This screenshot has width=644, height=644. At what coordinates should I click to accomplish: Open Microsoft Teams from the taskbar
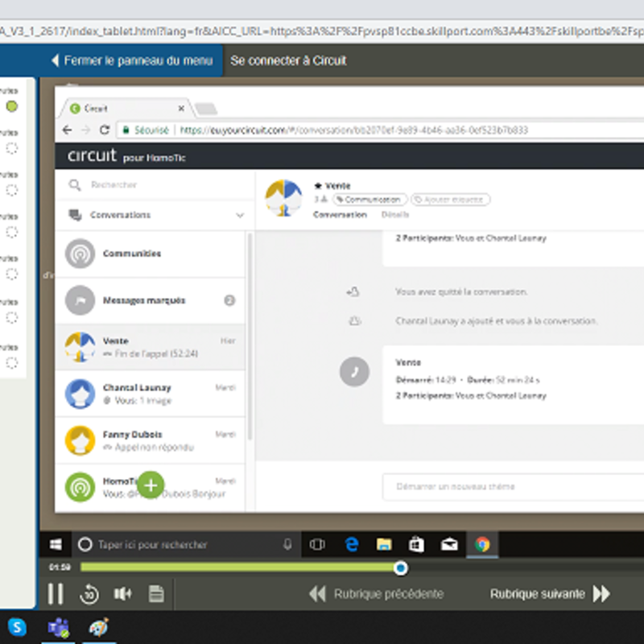(58, 627)
